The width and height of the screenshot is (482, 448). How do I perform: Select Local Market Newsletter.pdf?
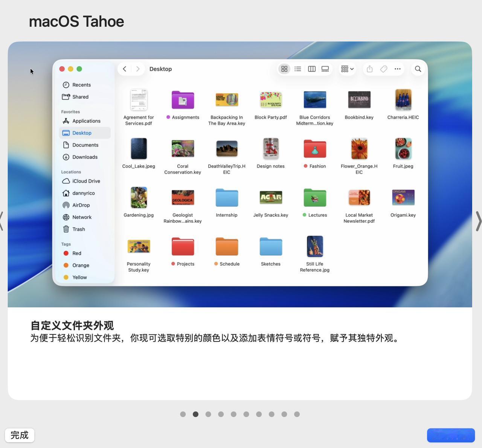coord(359,198)
